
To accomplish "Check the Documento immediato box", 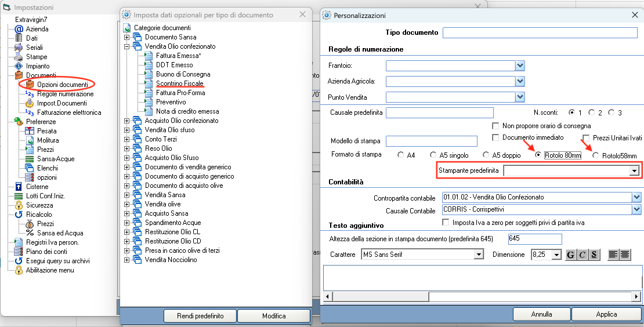I will pos(495,137).
